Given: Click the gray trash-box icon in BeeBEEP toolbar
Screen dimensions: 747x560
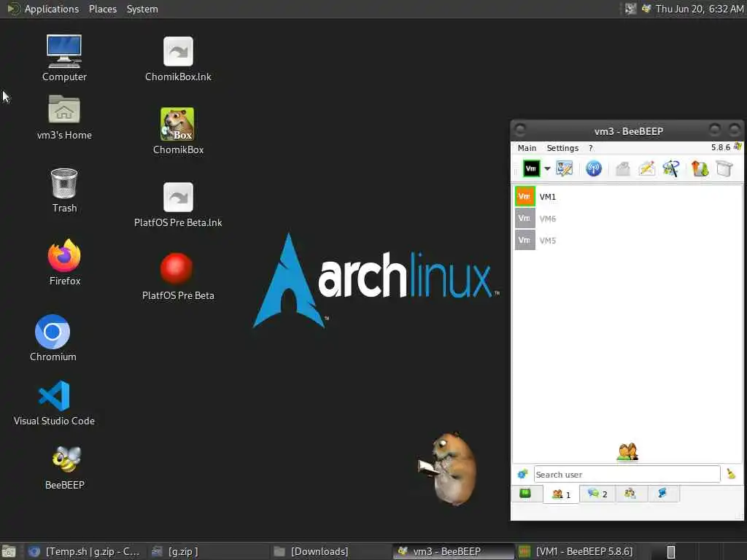Looking at the screenshot, I should pyautogui.click(x=724, y=168).
